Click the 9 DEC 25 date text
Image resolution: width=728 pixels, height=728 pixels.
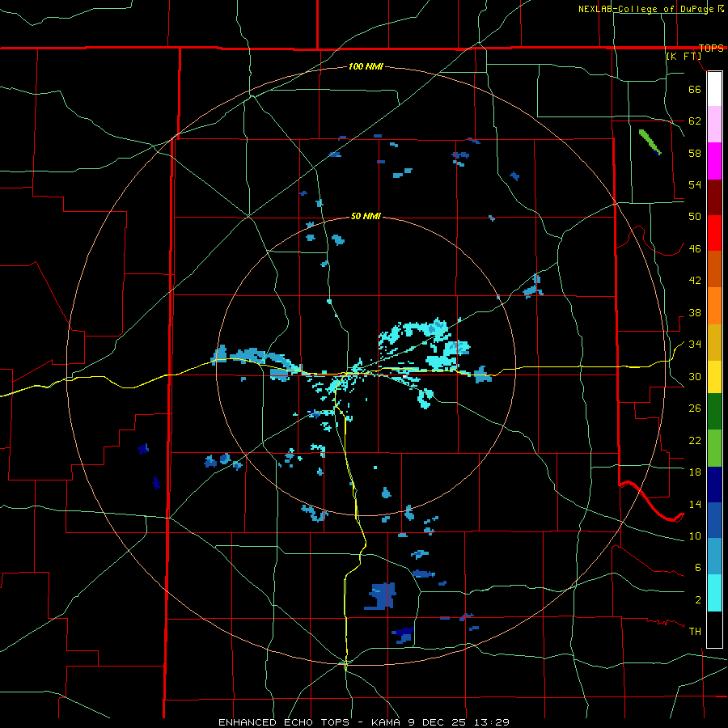point(438,722)
